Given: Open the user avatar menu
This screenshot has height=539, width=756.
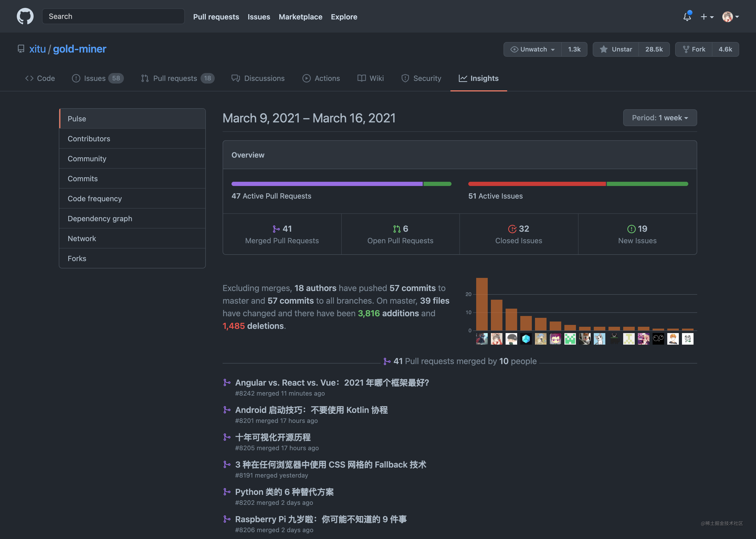Looking at the screenshot, I should point(731,17).
